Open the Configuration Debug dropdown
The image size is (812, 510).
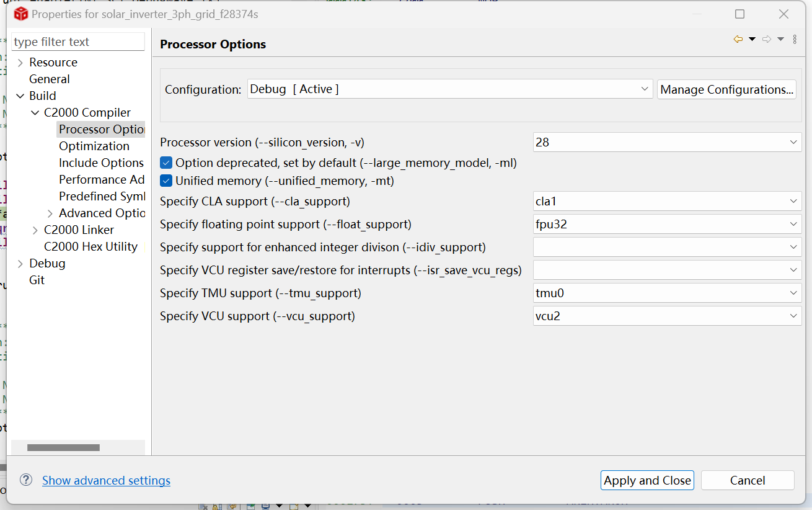pos(450,89)
